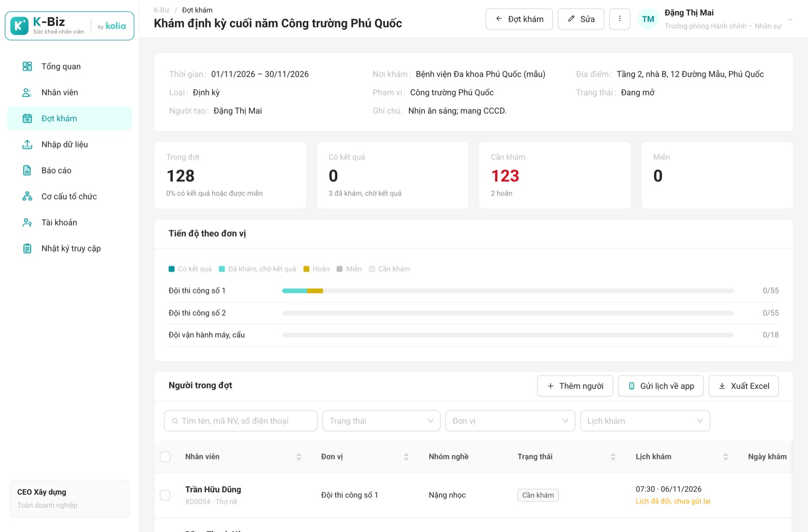This screenshot has height=532, width=808.
Task: Click the Cần khám status tag
Action: point(538,495)
